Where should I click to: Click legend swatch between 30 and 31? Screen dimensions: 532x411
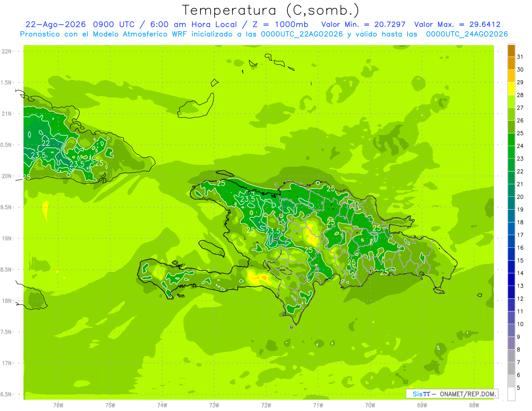coord(511,63)
